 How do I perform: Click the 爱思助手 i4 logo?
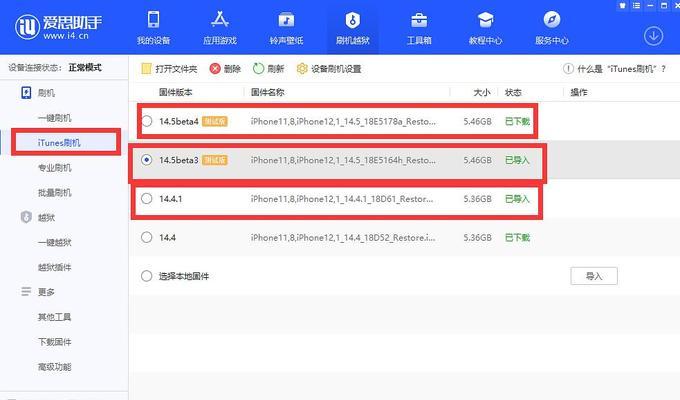(x=58, y=27)
